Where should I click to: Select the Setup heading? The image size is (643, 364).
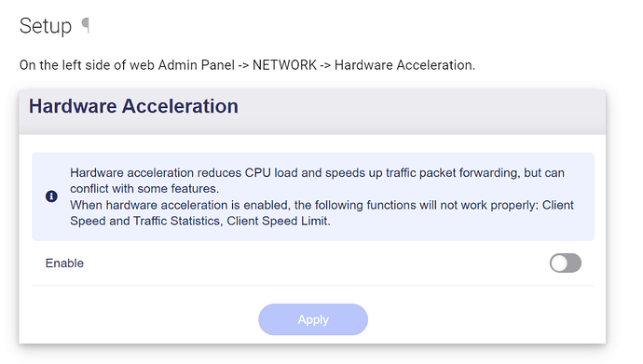(x=46, y=26)
